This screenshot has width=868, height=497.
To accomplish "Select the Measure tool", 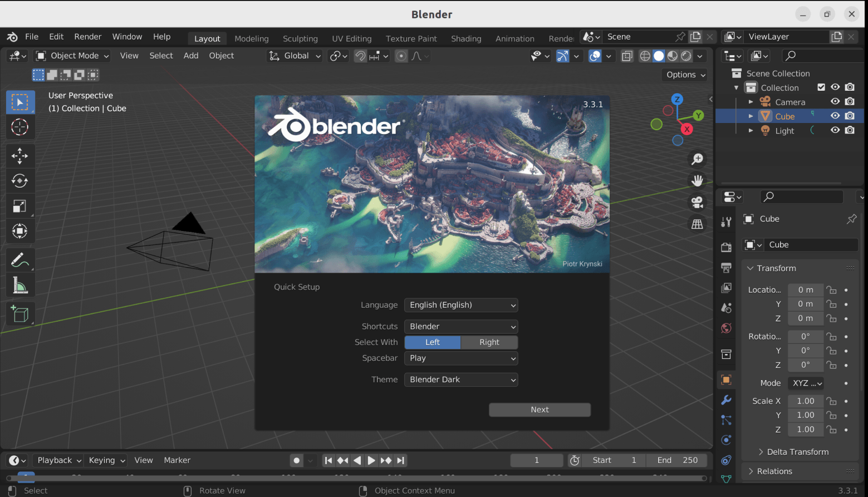I will 20,285.
